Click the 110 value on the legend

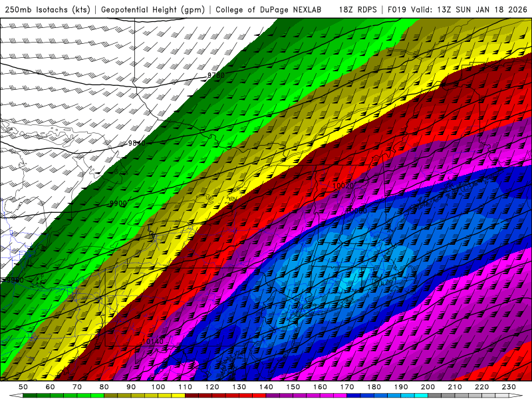(x=186, y=387)
